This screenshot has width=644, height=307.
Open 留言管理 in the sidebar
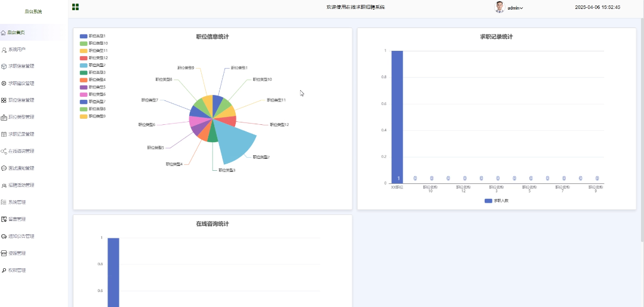coord(17,219)
